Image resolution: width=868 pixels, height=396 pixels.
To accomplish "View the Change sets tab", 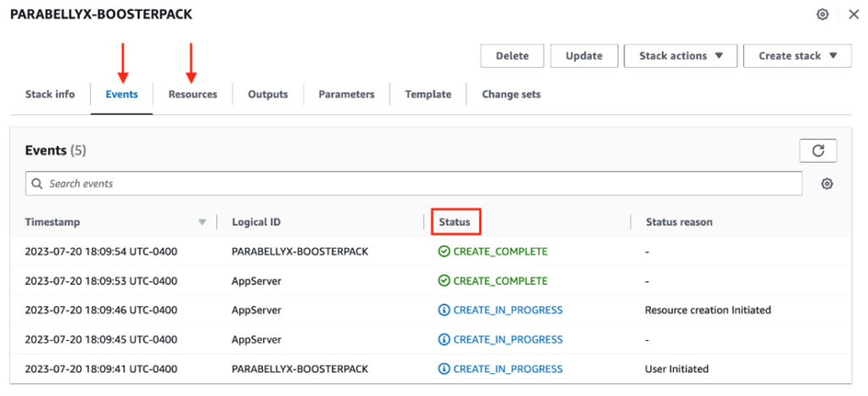I will (x=511, y=94).
